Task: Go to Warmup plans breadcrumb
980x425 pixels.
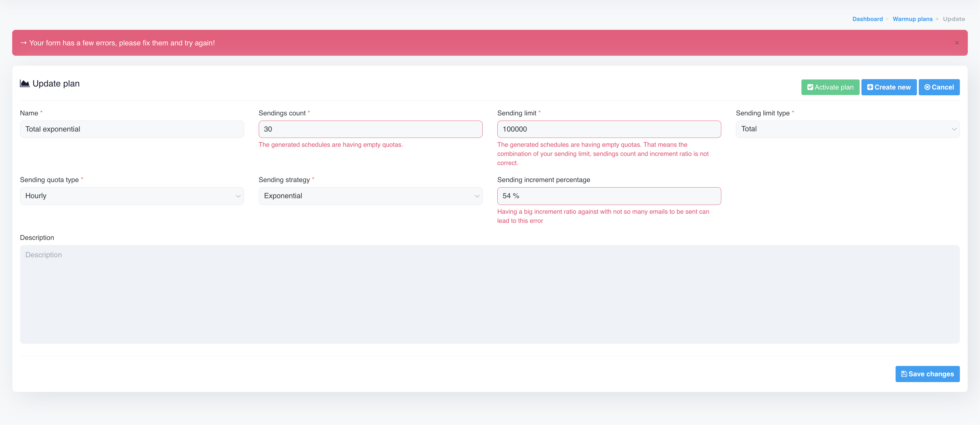Action: pyautogui.click(x=912, y=19)
